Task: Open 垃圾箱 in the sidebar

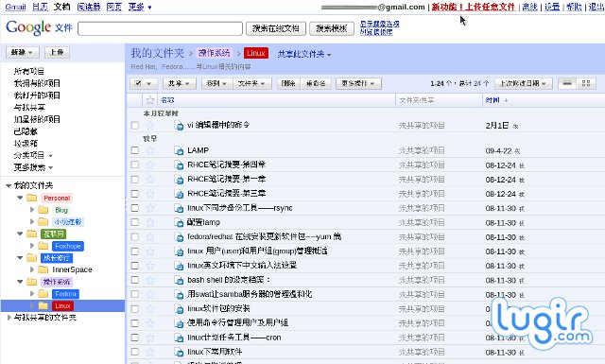Action: coord(26,143)
